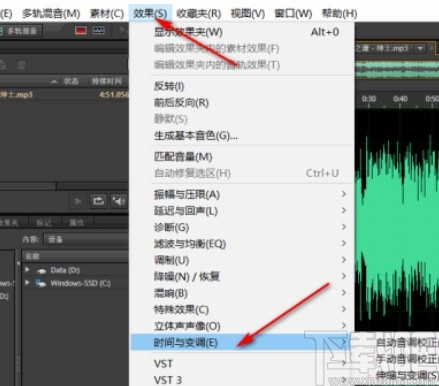Choose 手动音调校正 in submenu
The height and width of the screenshot is (386, 439).
click(407, 359)
